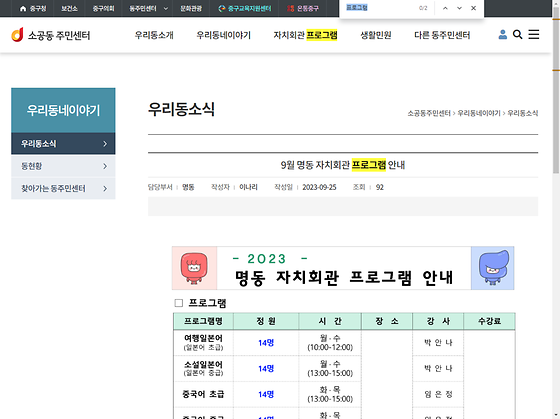
Task: Click the author name 이나리
Action: click(x=248, y=187)
